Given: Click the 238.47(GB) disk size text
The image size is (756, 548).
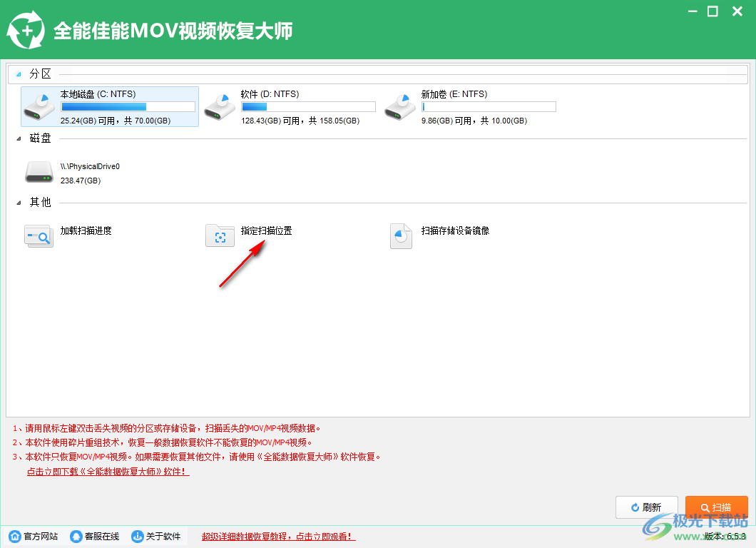Looking at the screenshot, I should tap(81, 181).
